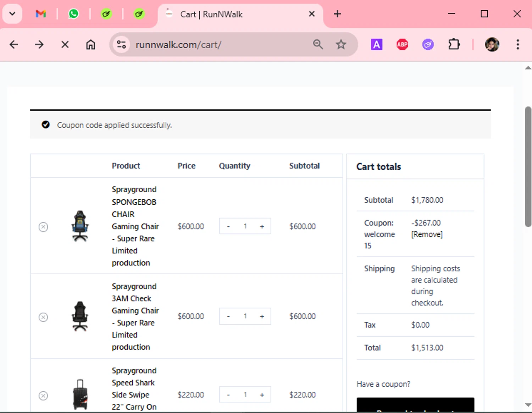Click the Quantity column header
Image resolution: width=532 pixels, height=413 pixels.
point(234,166)
